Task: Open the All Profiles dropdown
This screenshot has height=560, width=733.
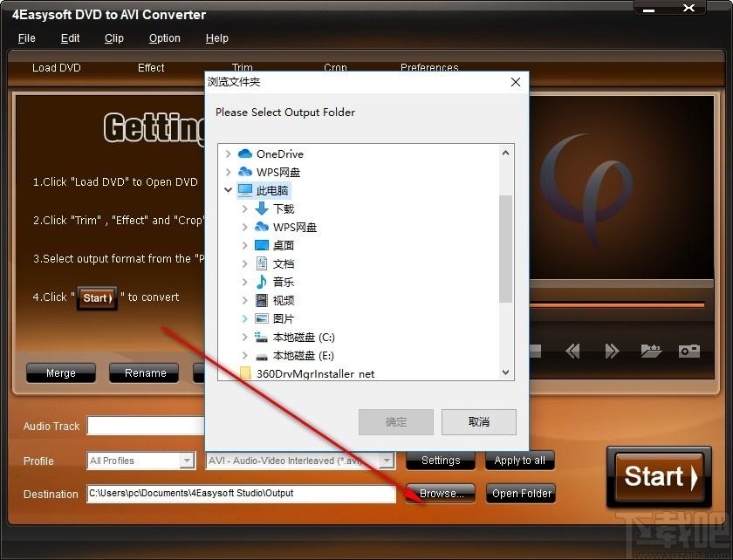Action: (187, 461)
